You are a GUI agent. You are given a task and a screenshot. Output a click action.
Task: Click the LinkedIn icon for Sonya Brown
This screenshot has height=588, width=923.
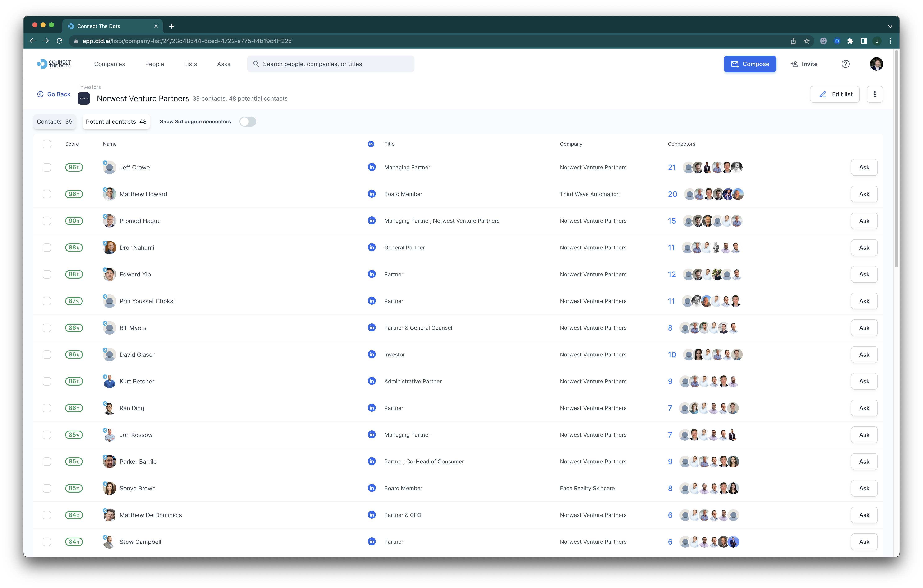[x=371, y=488]
